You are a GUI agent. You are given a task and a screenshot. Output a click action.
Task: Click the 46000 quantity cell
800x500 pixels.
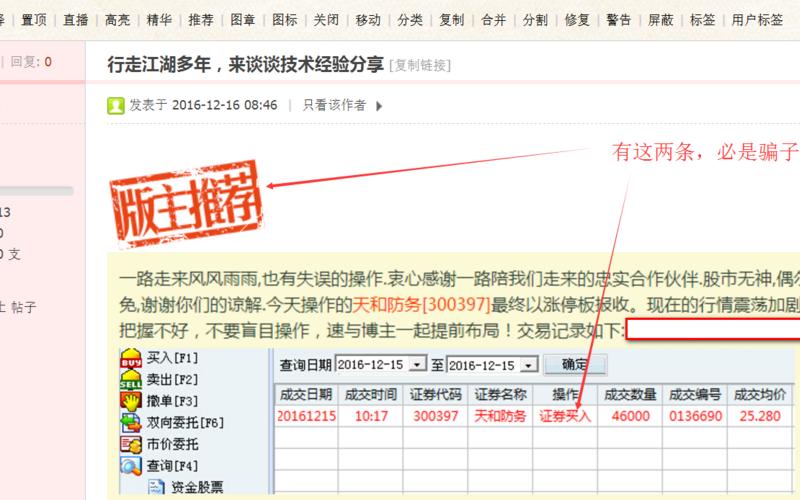click(630, 416)
